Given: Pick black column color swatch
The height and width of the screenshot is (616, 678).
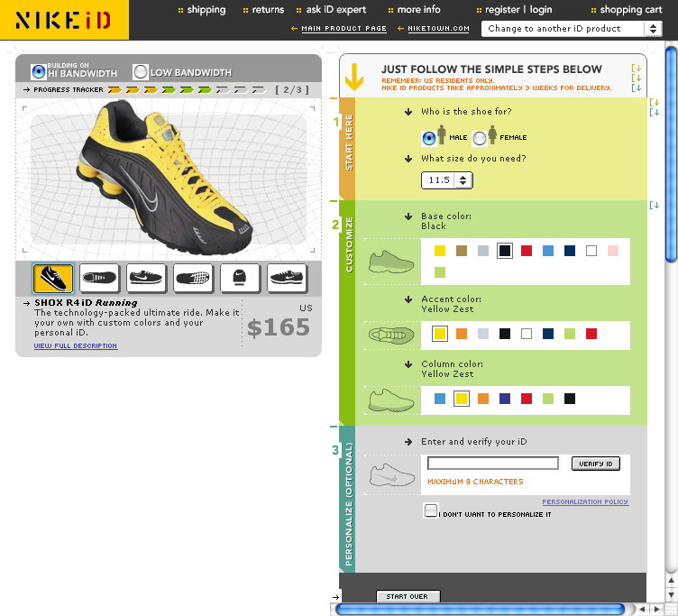Looking at the screenshot, I should [x=570, y=399].
